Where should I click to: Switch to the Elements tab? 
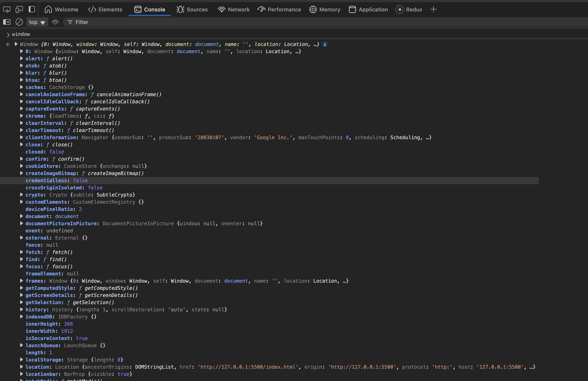click(105, 9)
